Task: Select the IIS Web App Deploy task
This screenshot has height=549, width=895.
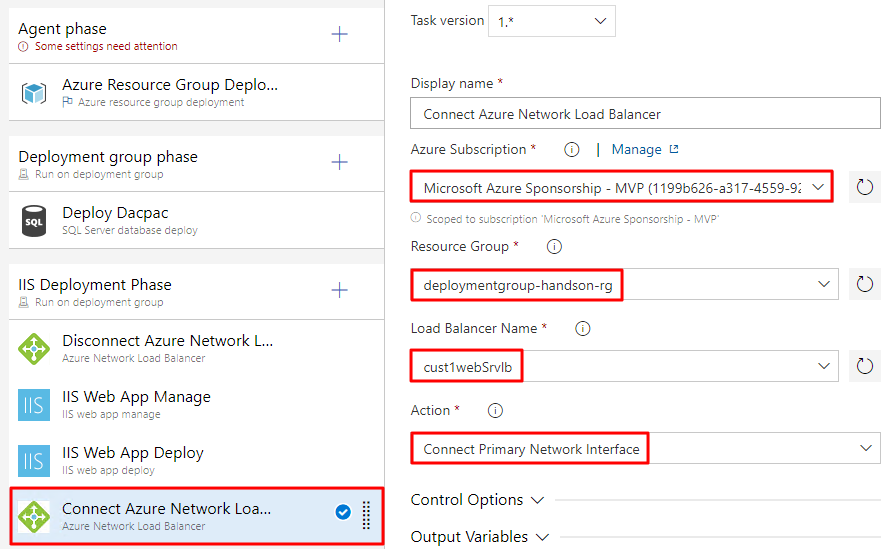Action: pyautogui.click(x=196, y=460)
